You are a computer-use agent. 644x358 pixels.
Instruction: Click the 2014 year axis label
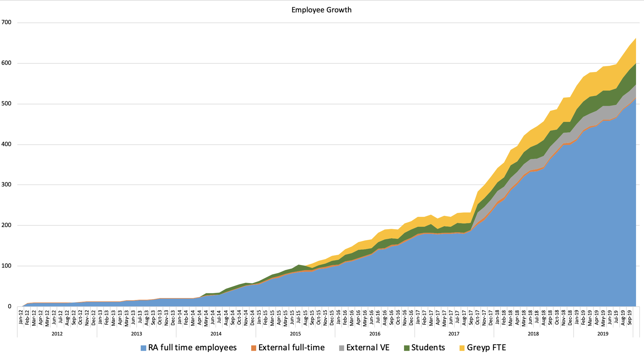(216, 334)
